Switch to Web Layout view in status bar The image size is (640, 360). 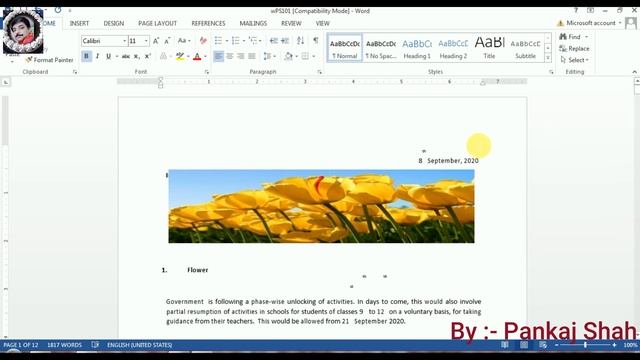[x=542, y=345]
